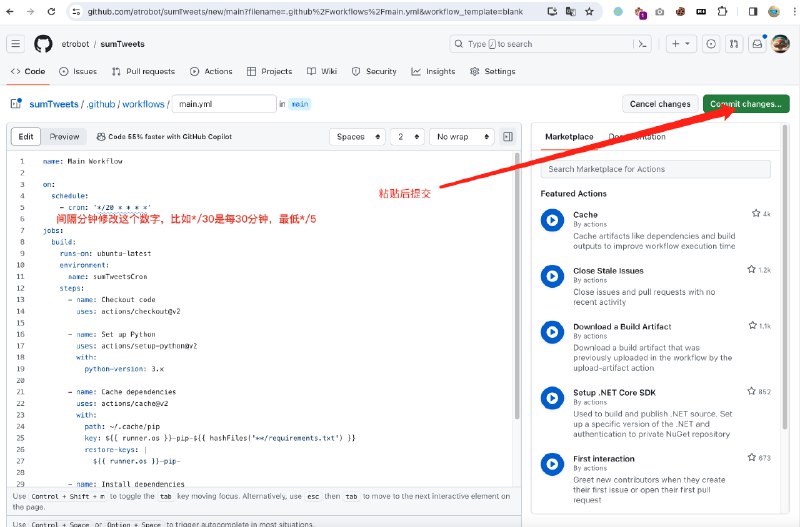The width and height of the screenshot is (800, 527).
Task: Reload the page with browser refresh
Action: (51, 11)
